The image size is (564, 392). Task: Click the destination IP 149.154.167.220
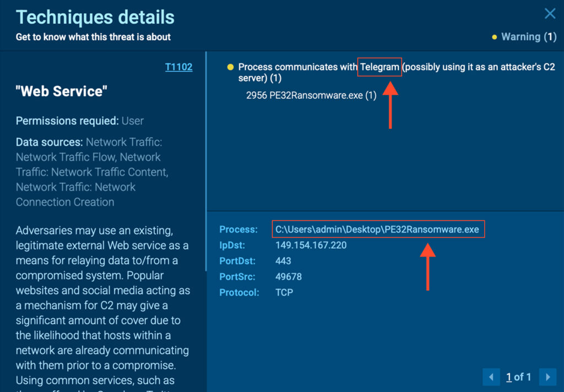(311, 245)
